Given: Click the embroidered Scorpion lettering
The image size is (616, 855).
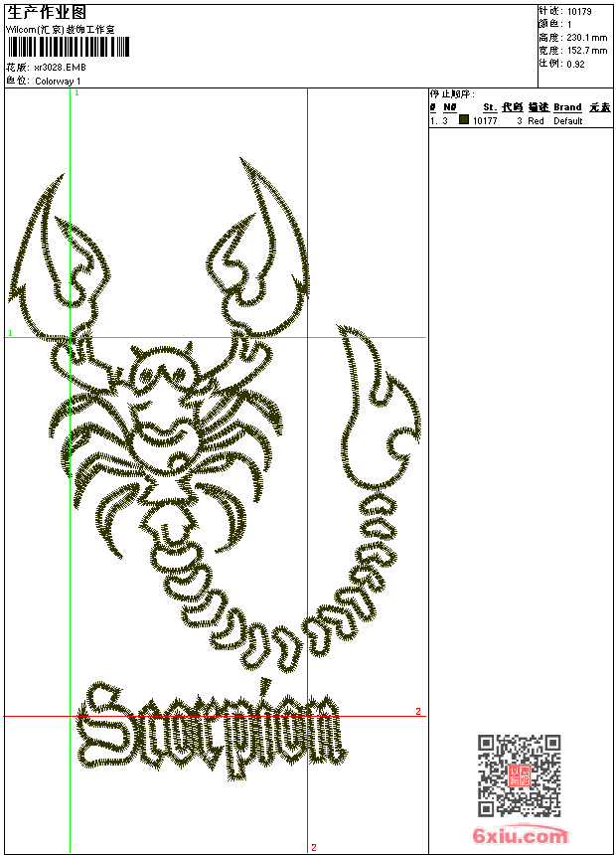Looking at the screenshot, I should [212, 729].
